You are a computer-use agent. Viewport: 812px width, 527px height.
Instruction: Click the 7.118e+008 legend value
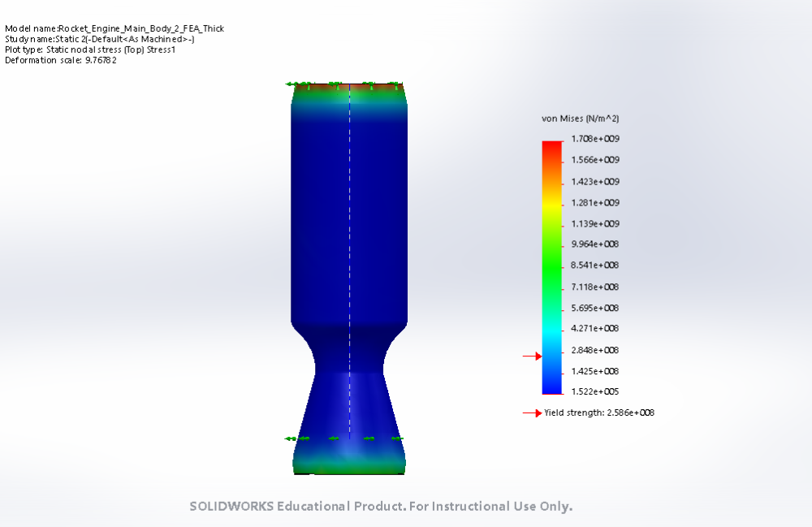point(595,287)
